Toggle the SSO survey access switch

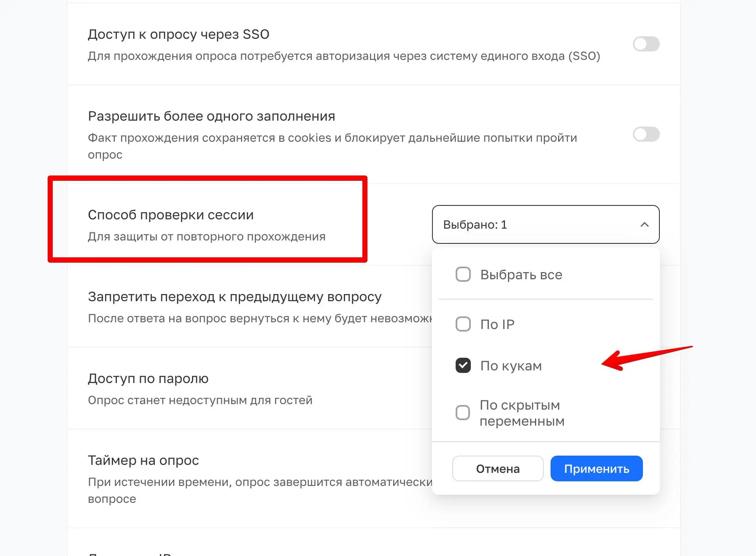(646, 44)
